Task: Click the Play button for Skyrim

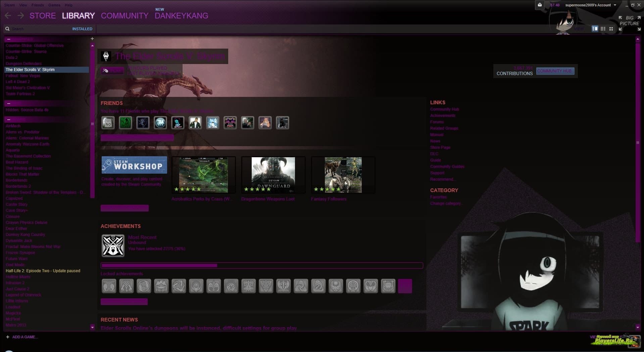Action: 112,71
